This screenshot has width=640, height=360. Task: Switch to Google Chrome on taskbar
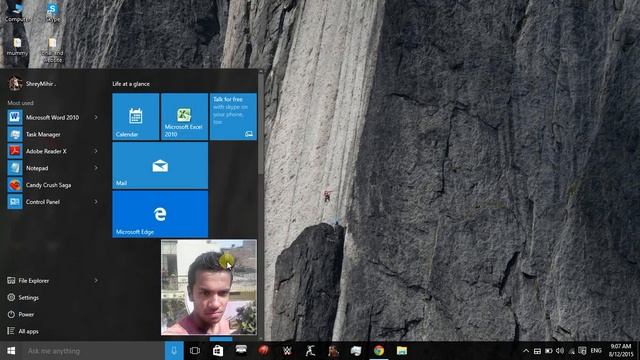coord(379,351)
